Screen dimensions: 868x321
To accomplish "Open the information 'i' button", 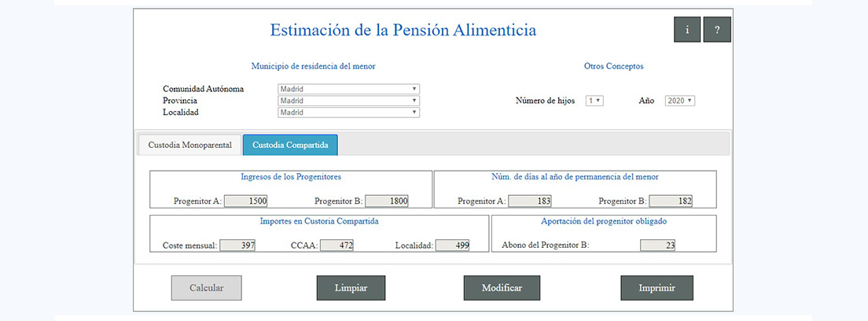I will coord(687,29).
